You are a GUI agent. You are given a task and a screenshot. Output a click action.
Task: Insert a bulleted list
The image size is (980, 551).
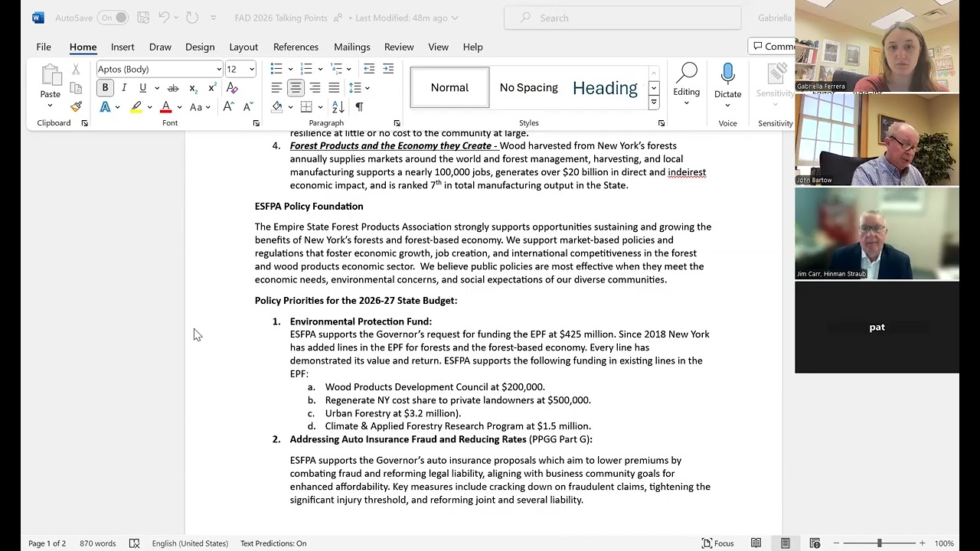[276, 69]
